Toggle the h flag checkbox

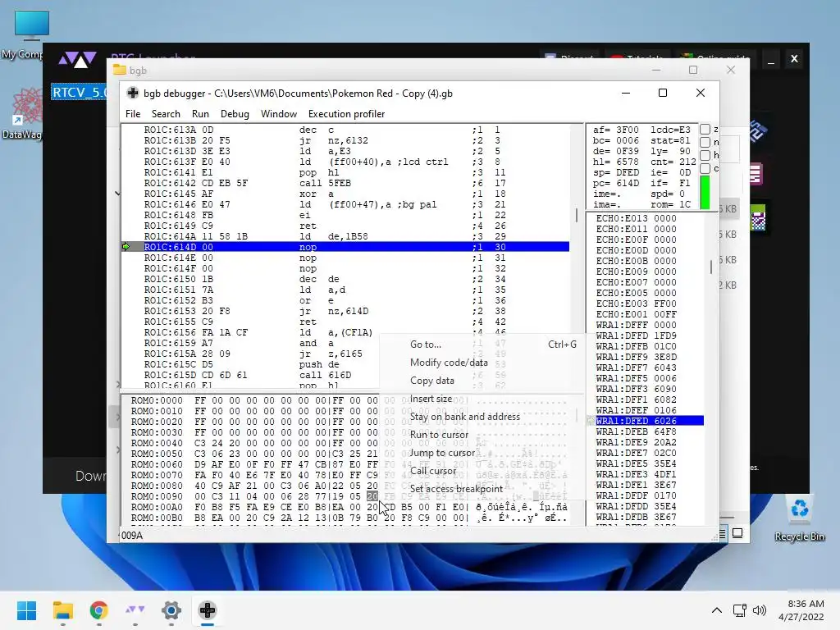[x=705, y=155]
